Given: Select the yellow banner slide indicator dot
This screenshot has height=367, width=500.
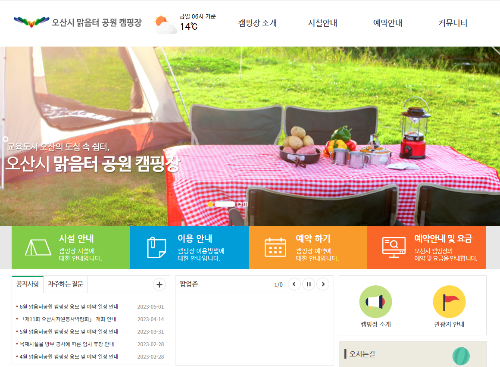Looking at the screenshot, I should (x=210, y=204).
